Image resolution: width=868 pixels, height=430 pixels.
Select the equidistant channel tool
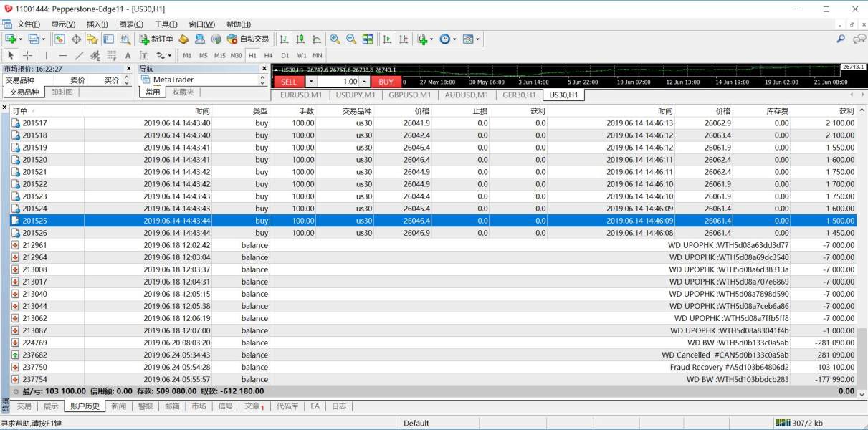(x=95, y=55)
